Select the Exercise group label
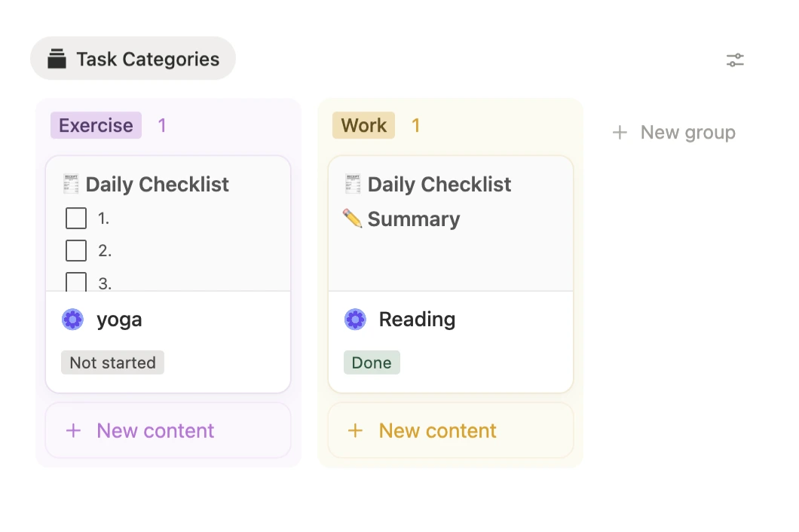Screen dimensions: 799x532 (x=96, y=125)
